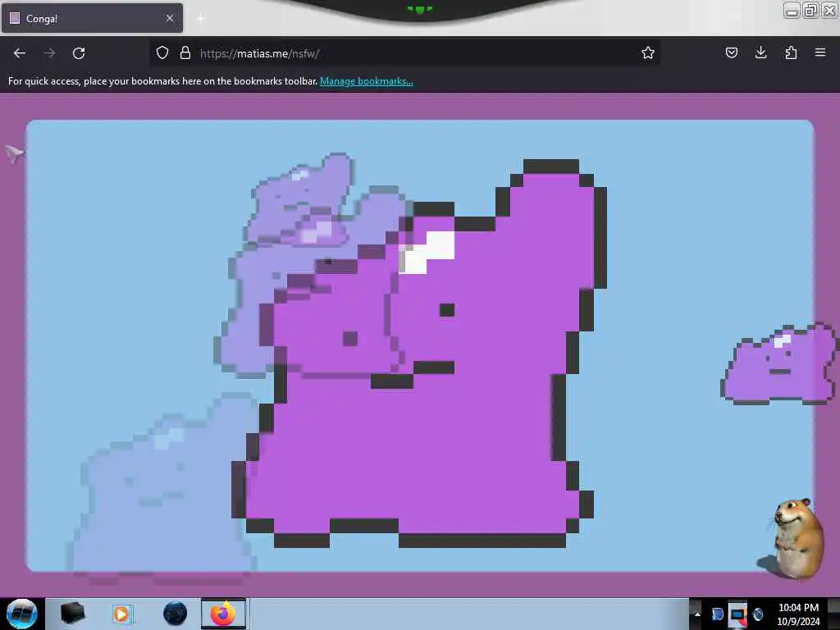Open the monitor icon in system tray
This screenshot has height=630, width=840.
click(737, 614)
